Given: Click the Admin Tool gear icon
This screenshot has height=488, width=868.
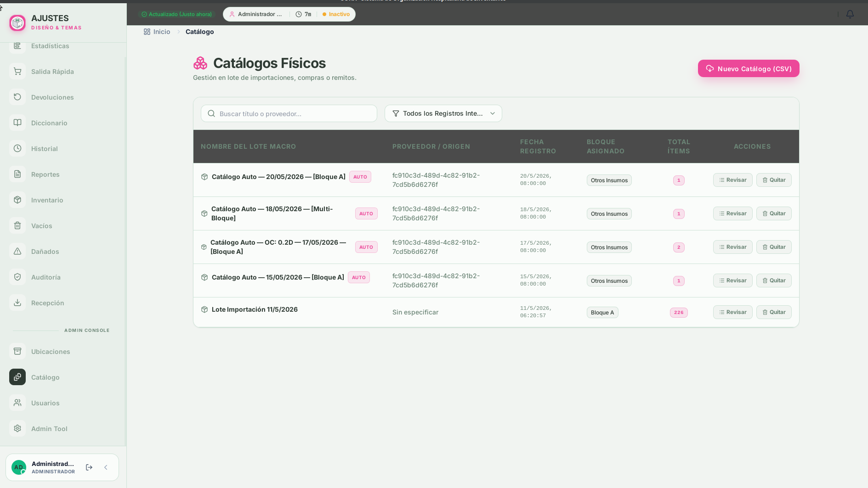Looking at the screenshot, I should click(x=17, y=428).
